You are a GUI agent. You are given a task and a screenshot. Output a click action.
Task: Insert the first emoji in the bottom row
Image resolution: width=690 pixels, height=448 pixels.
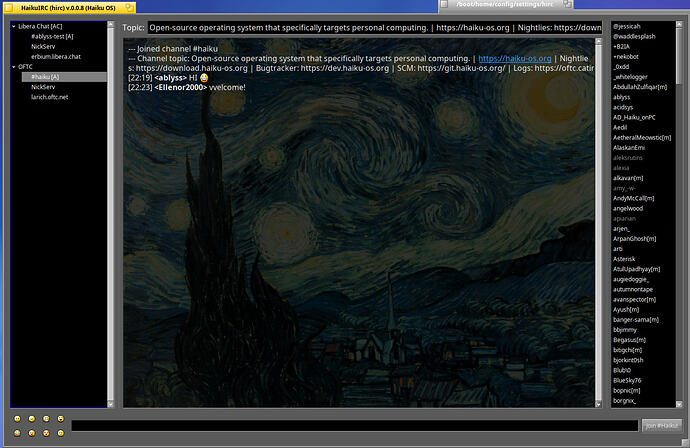pyautogui.click(x=17, y=433)
